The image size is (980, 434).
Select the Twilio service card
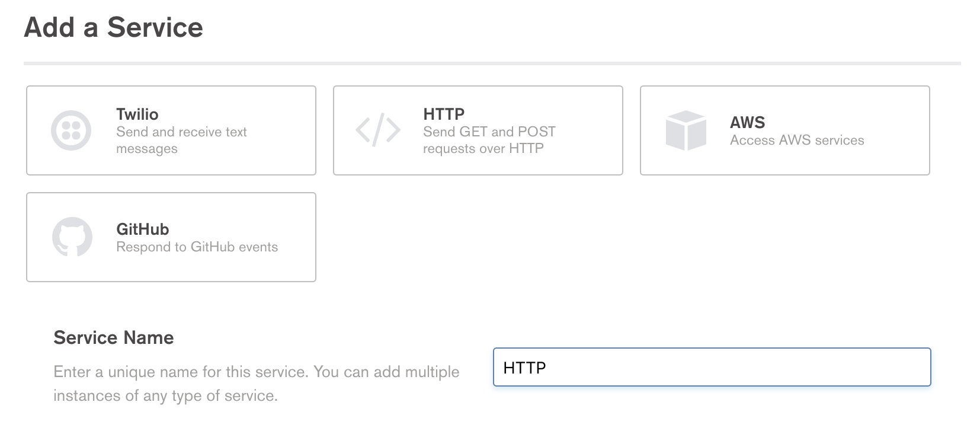tap(171, 130)
